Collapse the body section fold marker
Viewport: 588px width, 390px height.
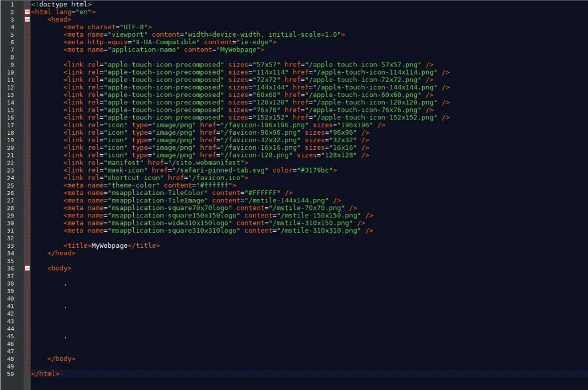pyautogui.click(x=27, y=268)
